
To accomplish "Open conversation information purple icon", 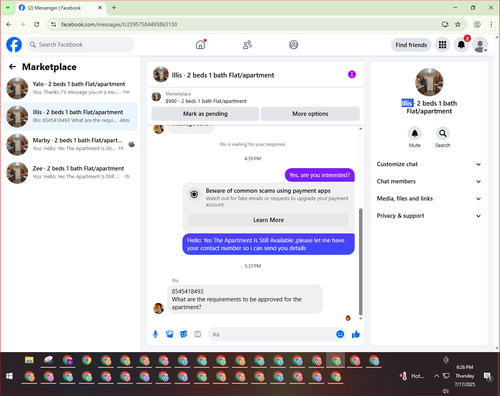I will click(352, 74).
